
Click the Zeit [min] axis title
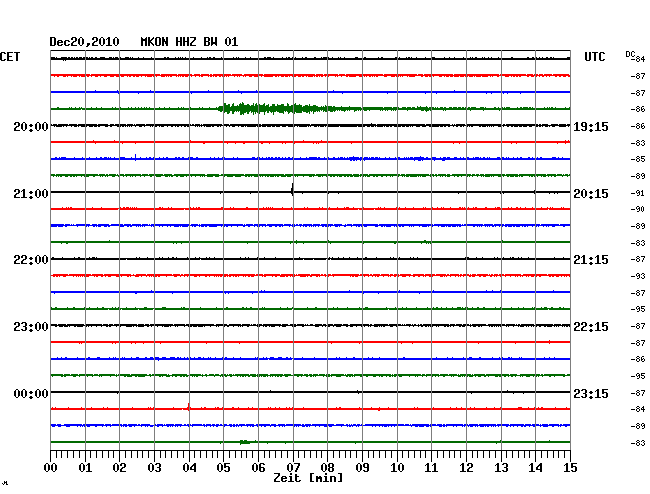(308, 478)
